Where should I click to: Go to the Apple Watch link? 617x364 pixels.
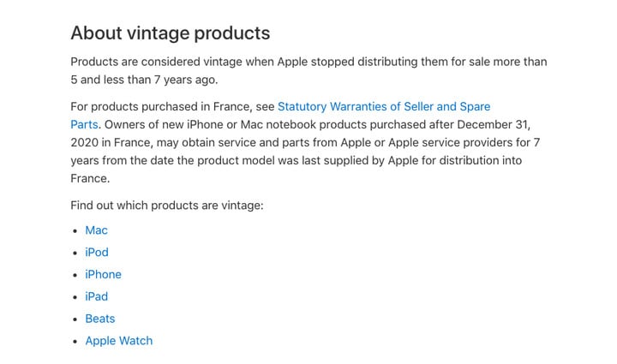click(118, 341)
